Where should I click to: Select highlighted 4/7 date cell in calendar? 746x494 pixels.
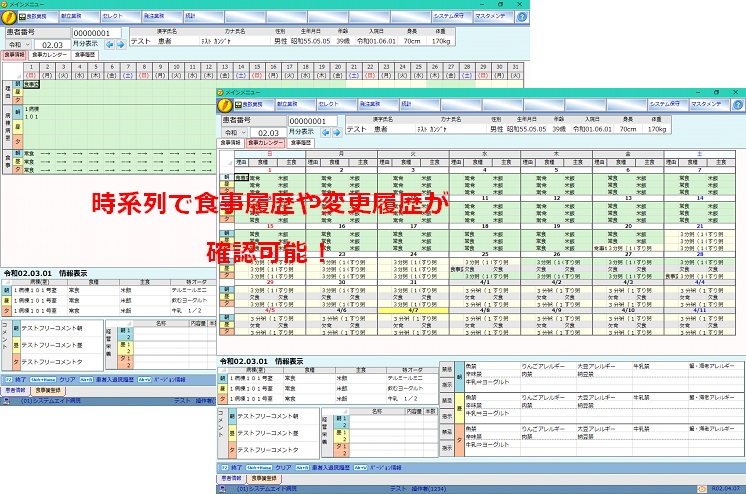(413, 310)
